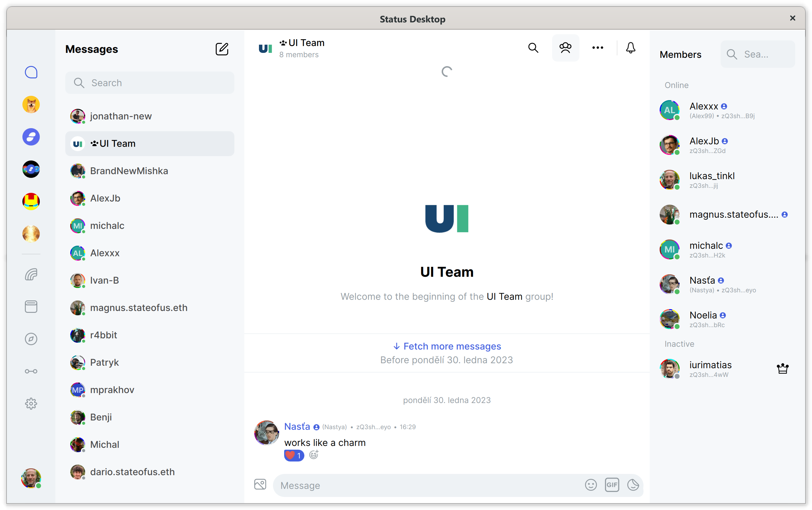Open the three-dots more options menu

click(x=597, y=48)
